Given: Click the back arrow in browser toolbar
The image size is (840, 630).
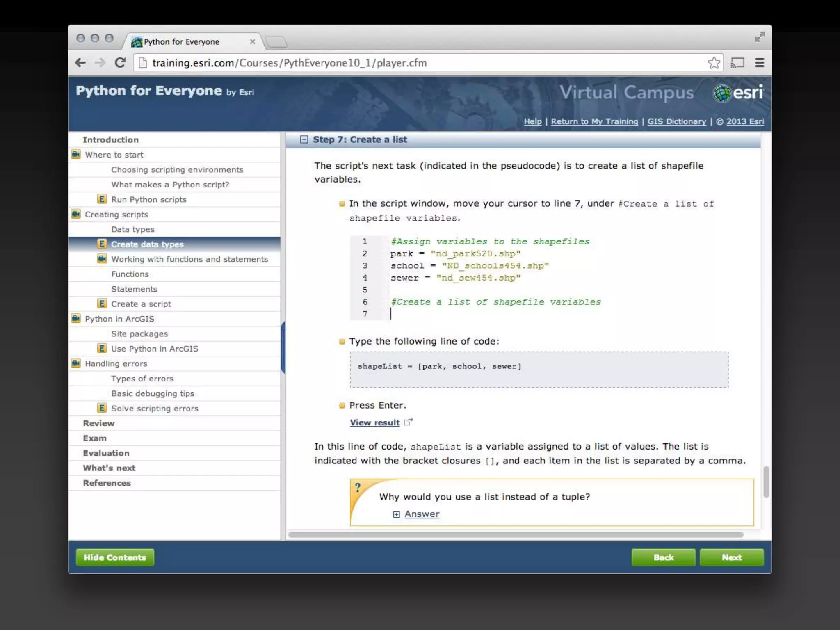Looking at the screenshot, I should point(80,63).
